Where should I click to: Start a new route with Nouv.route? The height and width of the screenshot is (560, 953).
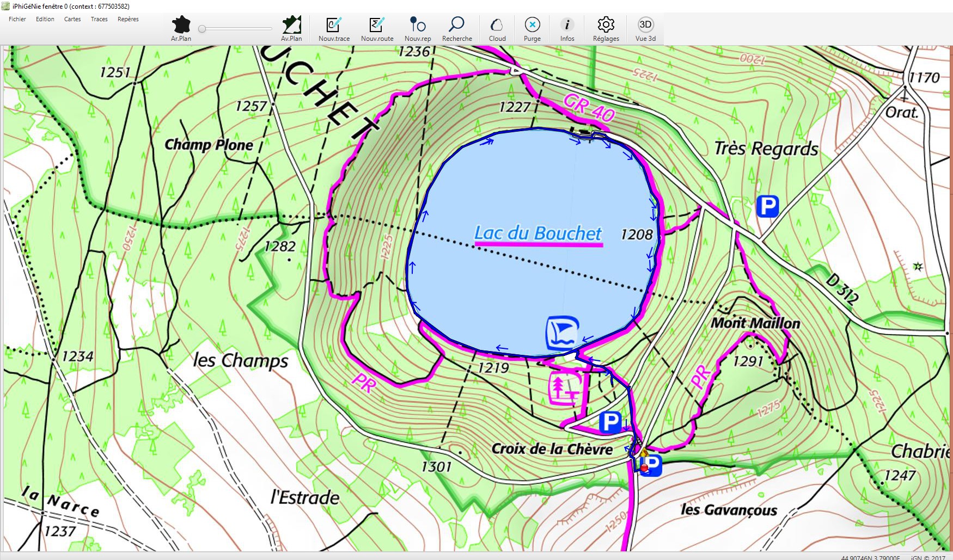coord(377,26)
